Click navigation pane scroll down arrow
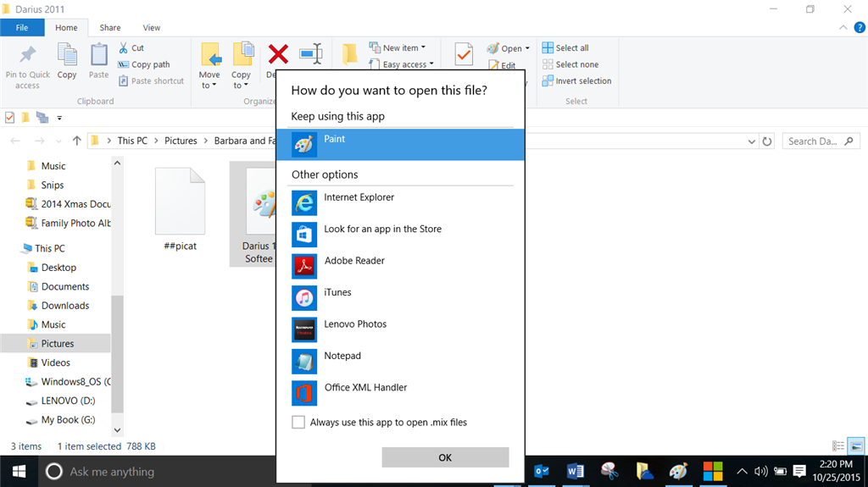Screen dimensions: 868x487 117,430
